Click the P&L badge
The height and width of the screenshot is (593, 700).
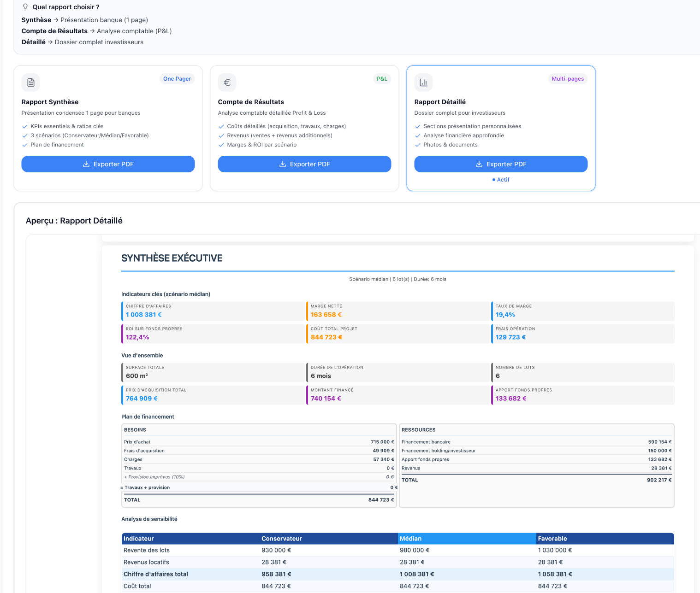(382, 79)
